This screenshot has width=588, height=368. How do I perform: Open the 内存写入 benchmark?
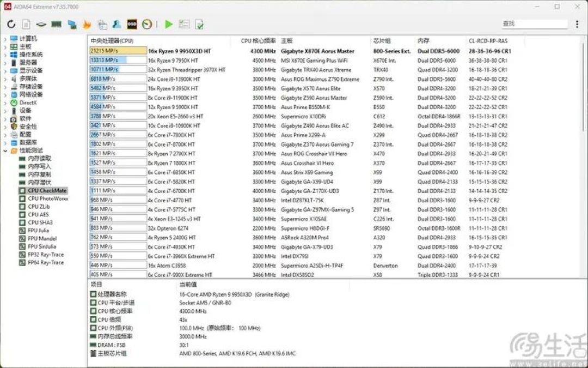click(x=39, y=166)
